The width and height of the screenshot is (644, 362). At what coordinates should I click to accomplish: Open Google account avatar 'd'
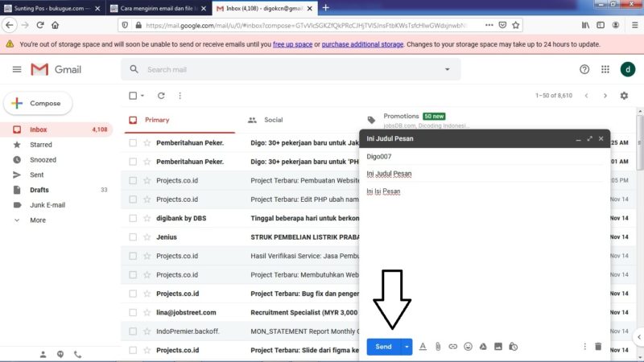click(628, 69)
